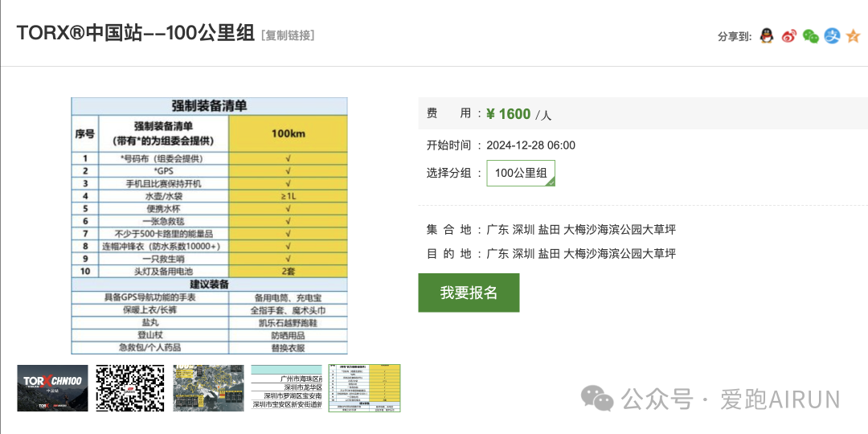Share to Alipay blue icon
868x434 pixels.
[x=832, y=36]
